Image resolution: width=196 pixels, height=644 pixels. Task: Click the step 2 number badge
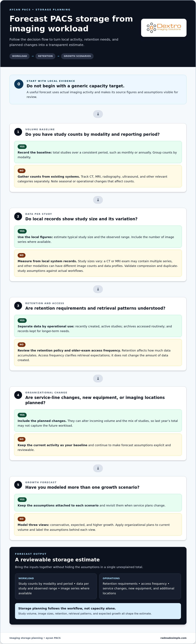[18, 217]
